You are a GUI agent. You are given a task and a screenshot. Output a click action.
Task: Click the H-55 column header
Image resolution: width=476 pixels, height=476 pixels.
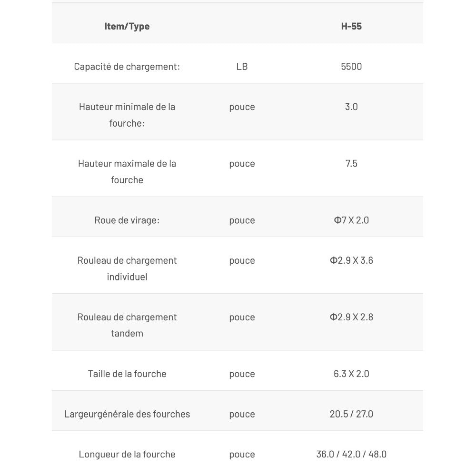(351, 26)
